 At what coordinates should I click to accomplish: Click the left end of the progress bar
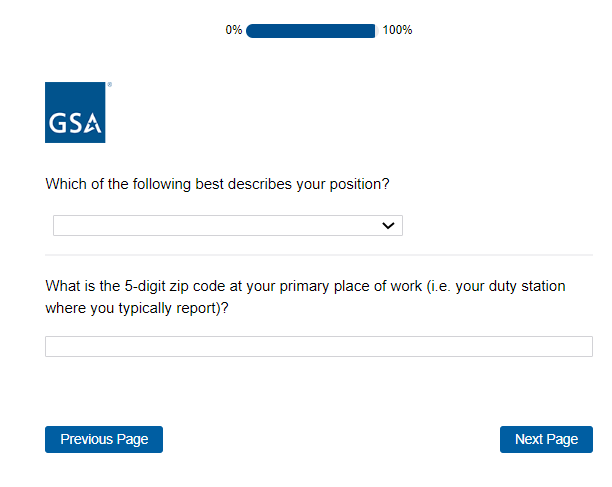(250, 31)
